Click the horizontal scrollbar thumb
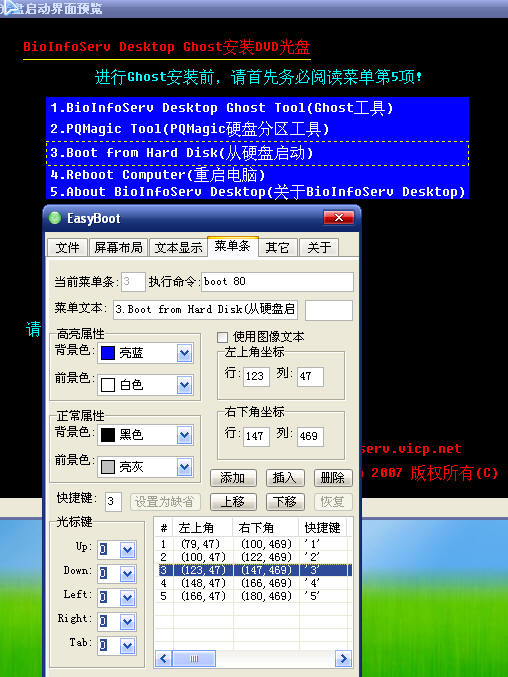The height and width of the screenshot is (677, 508). pyautogui.click(x=194, y=659)
